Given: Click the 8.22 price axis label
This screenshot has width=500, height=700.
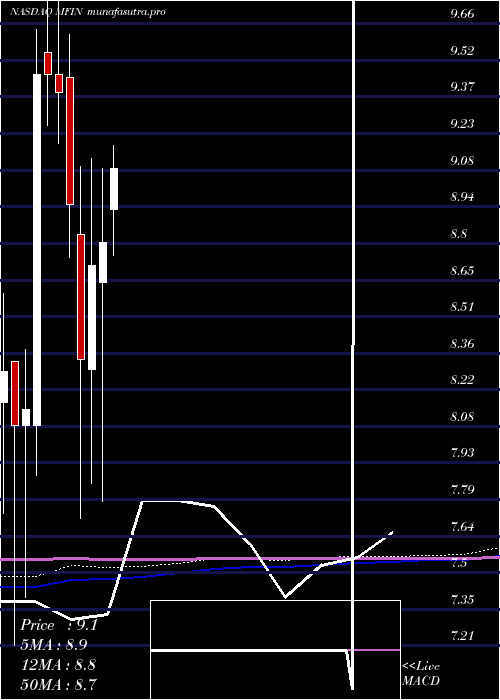Looking at the screenshot, I should [462, 380].
